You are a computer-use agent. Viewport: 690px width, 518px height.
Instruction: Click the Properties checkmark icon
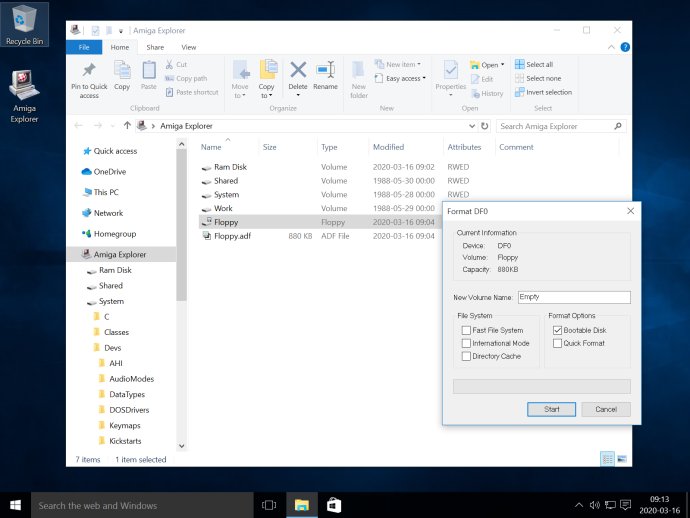tap(451, 70)
